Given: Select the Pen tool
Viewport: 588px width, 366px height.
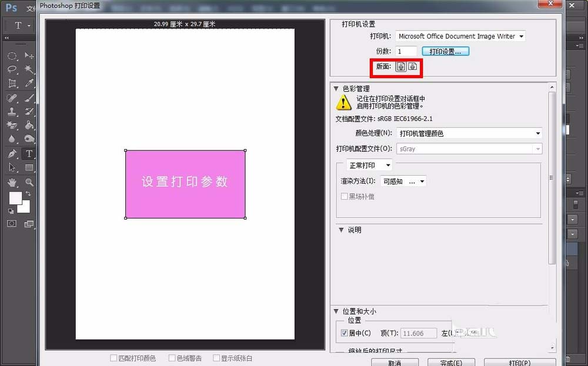Looking at the screenshot, I should click(12, 153).
